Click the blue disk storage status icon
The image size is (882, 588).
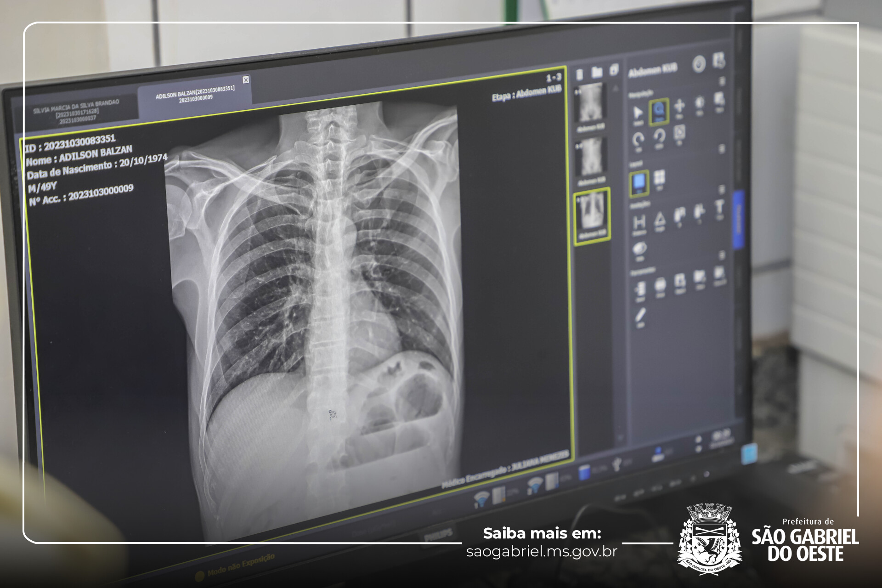coord(584,473)
